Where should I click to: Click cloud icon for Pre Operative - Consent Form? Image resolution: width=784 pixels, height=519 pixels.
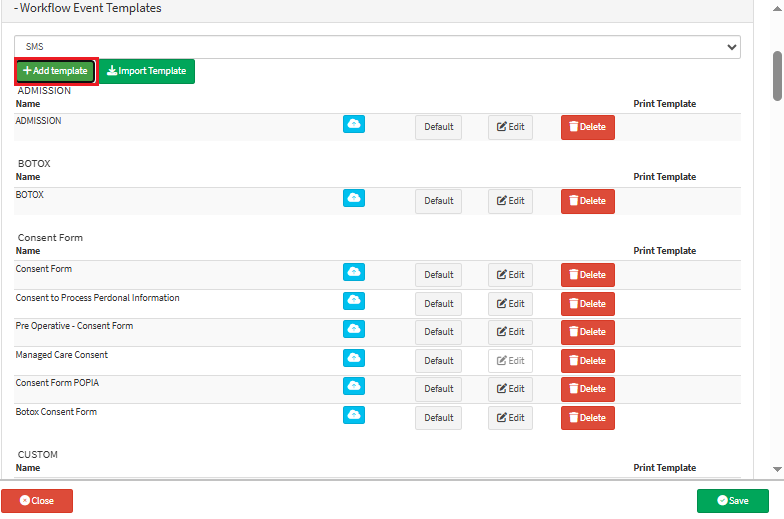point(354,329)
